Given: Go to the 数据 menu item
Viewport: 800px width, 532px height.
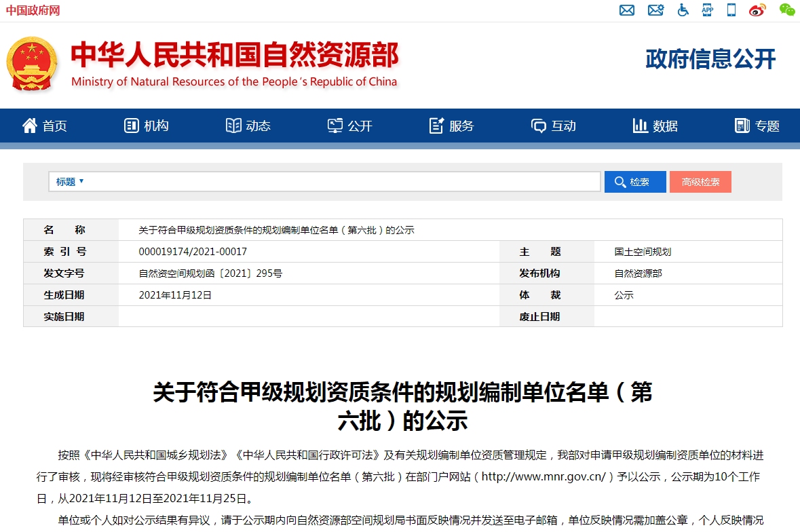Looking at the screenshot, I should pyautogui.click(x=655, y=126).
